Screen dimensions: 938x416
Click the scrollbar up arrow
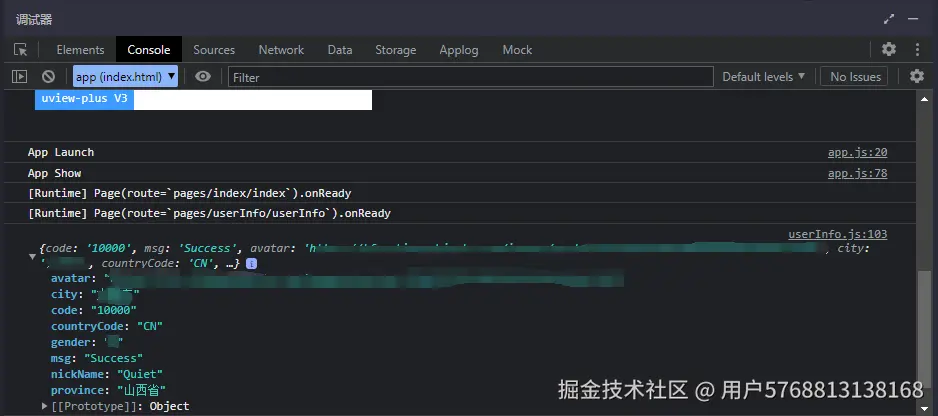point(925,99)
